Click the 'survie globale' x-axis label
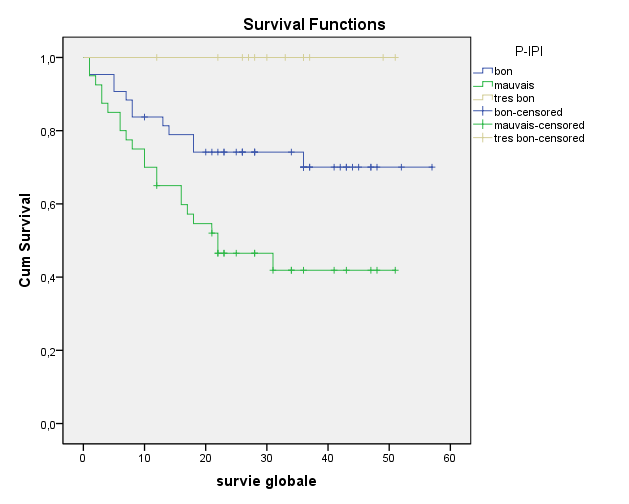 [x=266, y=483]
